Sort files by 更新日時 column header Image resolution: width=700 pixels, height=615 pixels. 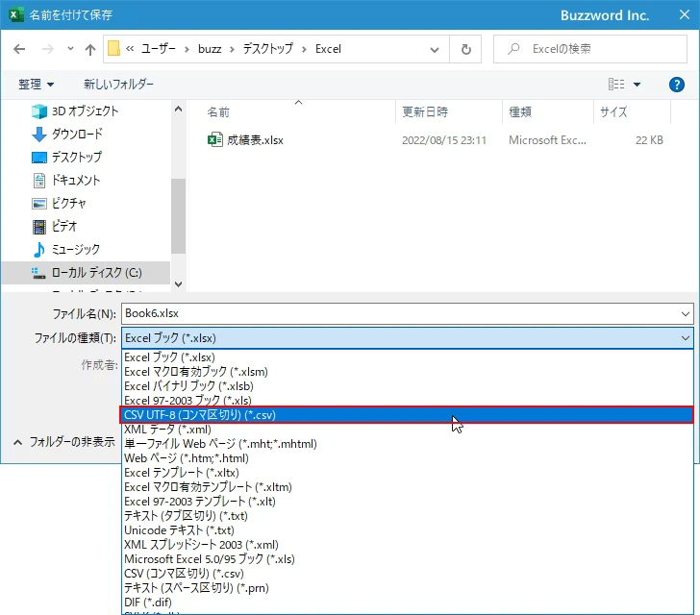(x=425, y=112)
